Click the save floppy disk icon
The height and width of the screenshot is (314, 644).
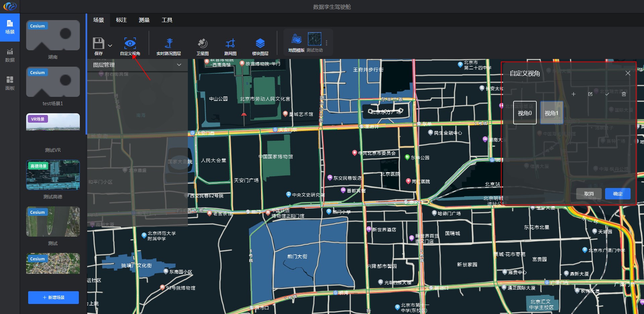pos(98,43)
